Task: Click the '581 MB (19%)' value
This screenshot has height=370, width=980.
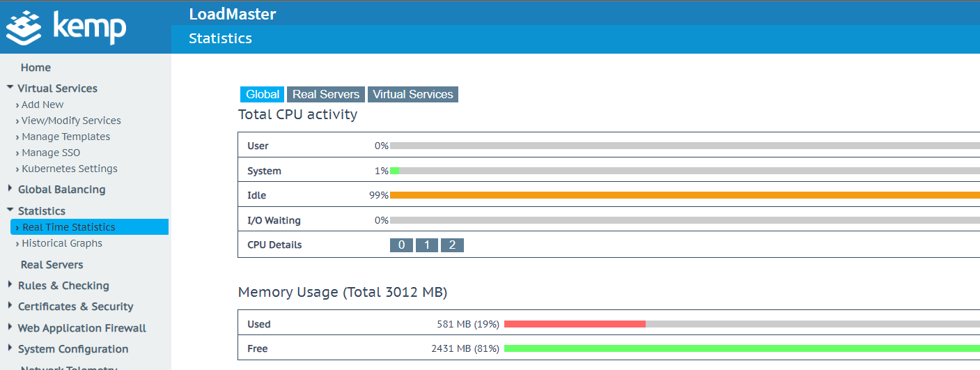Action: click(468, 324)
